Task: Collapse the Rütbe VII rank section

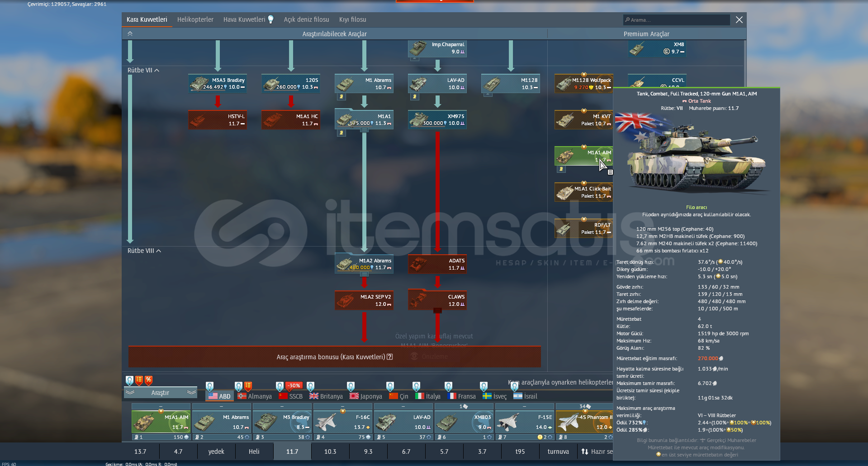Action: pos(157,70)
